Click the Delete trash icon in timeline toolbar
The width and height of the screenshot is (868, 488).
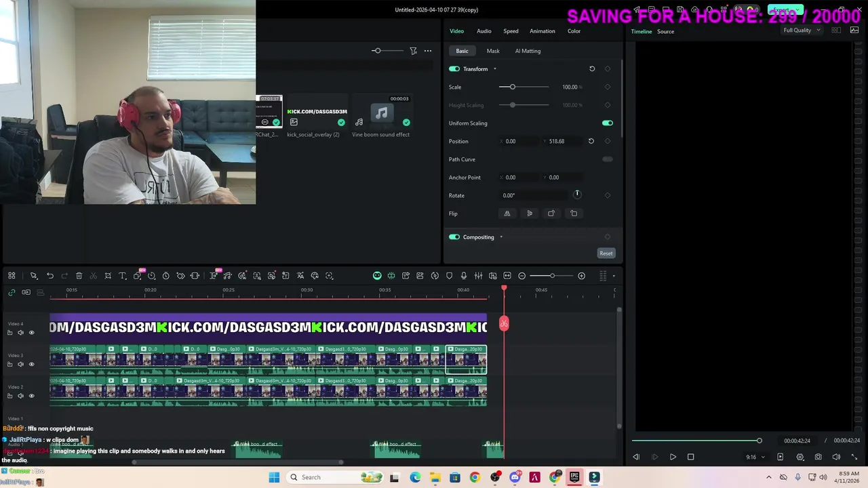[79, 276]
